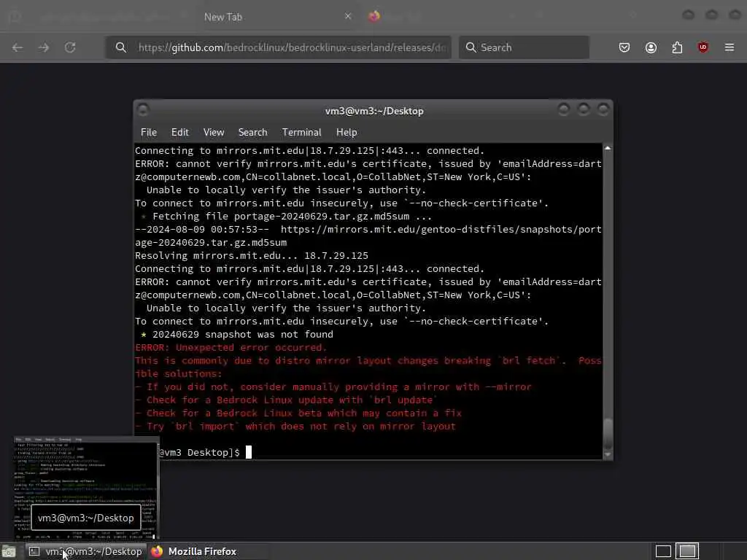
Task: Maximize the terminal window
Action: point(584,109)
